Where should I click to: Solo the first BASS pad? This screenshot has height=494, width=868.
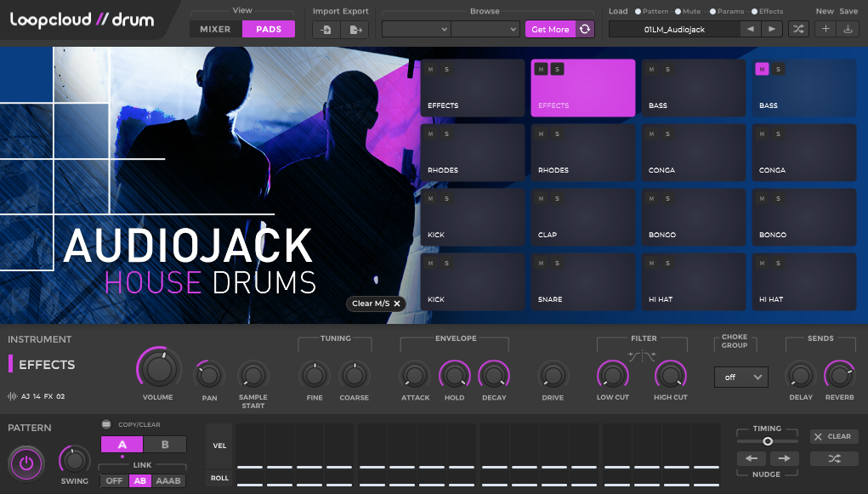pyautogui.click(x=667, y=69)
